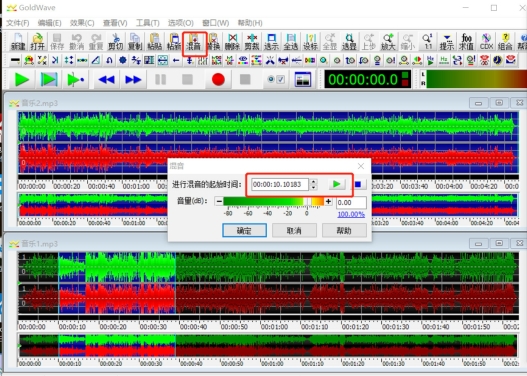This screenshot has height=376, width=527.
Task: Click the 选显 (Zoom Selection) icon
Action: 349,42
